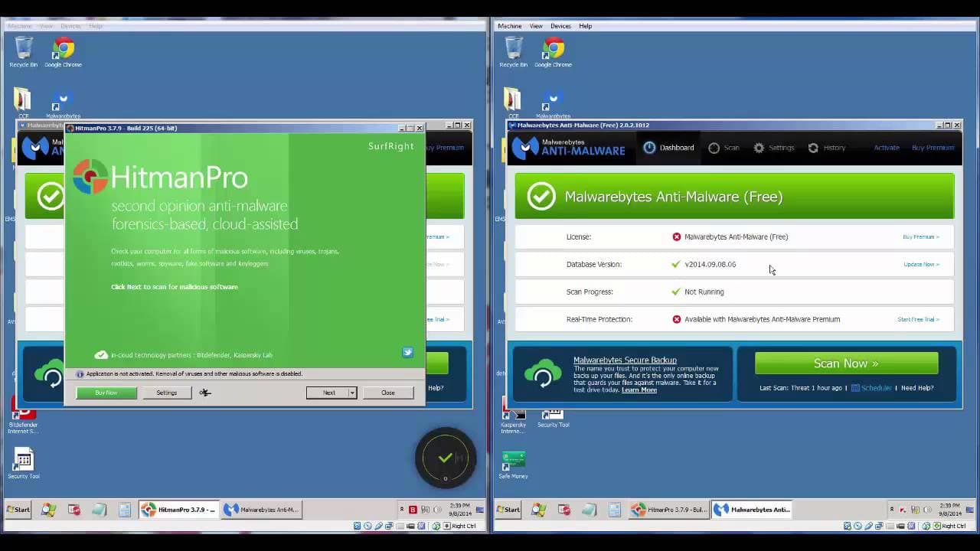Click the Bitdefender B tray icon
This screenshot has height=551, width=980.
pyautogui.click(x=413, y=510)
